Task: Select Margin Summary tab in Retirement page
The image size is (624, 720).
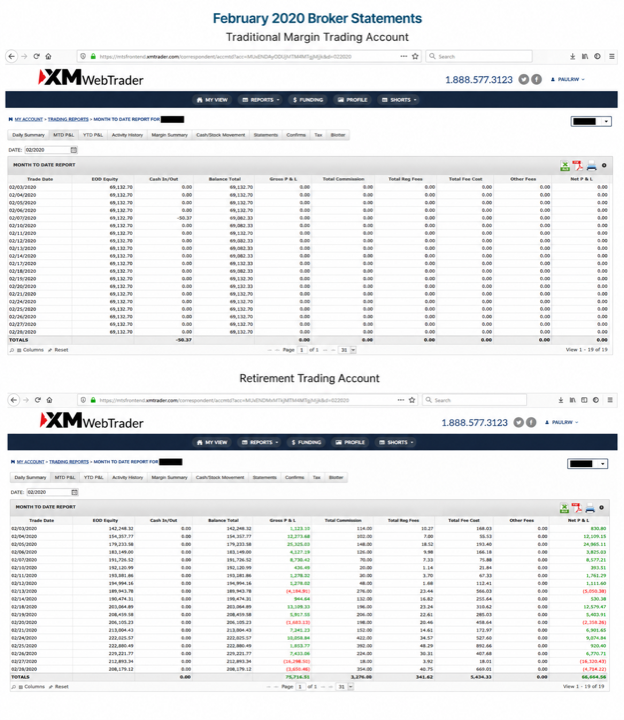Action: [x=169, y=478]
